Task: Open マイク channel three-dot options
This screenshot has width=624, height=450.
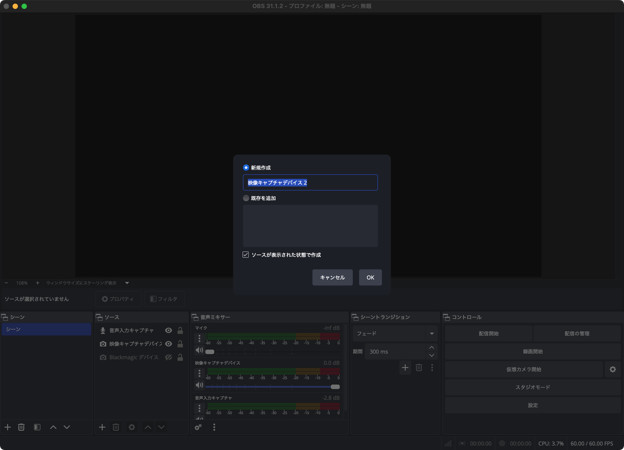Action: click(x=199, y=339)
